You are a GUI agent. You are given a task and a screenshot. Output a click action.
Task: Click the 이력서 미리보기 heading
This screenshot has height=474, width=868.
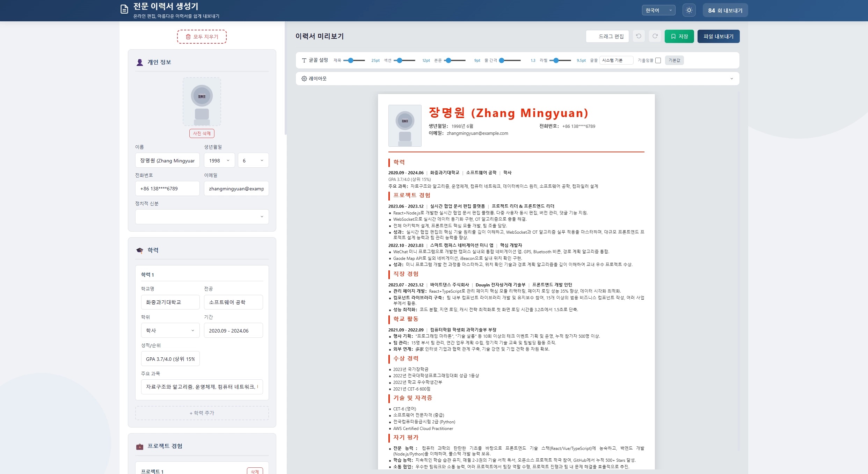point(320,36)
